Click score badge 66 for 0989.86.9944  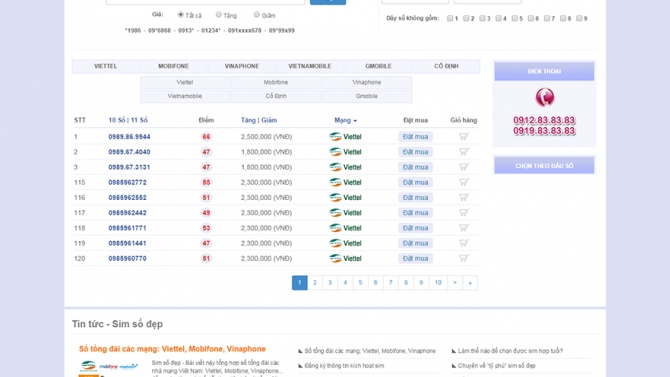[x=206, y=137]
